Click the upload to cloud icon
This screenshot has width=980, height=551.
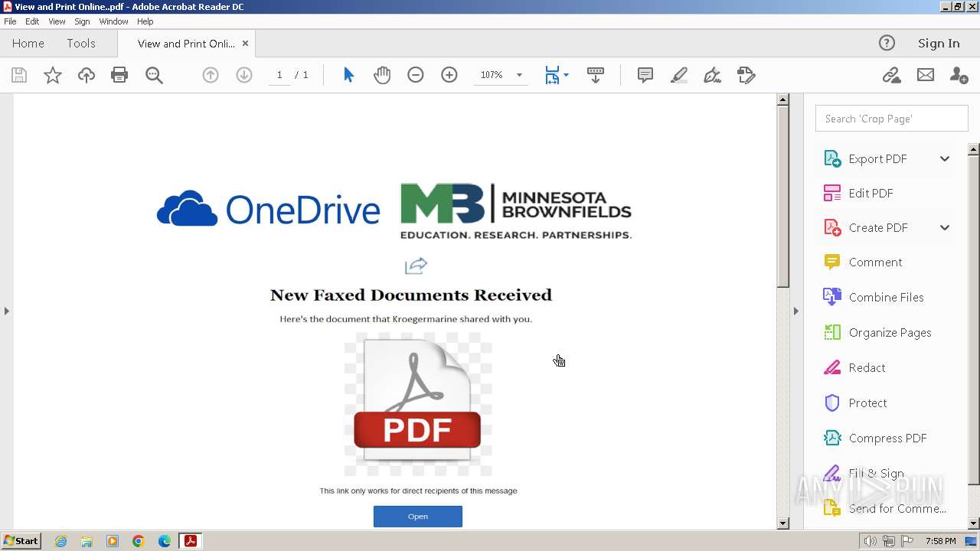coord(87,75)
